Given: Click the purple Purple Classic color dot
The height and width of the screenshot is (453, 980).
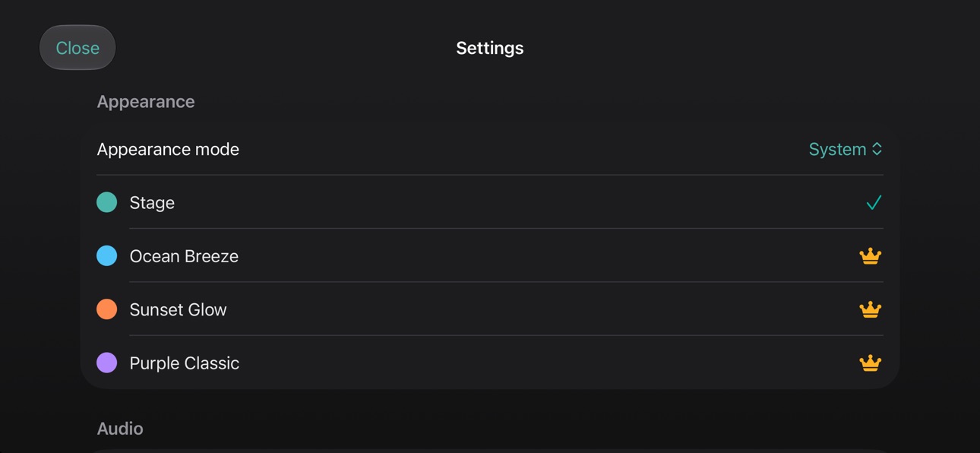Looking at the screenshot, I should (x=107, y=363).
